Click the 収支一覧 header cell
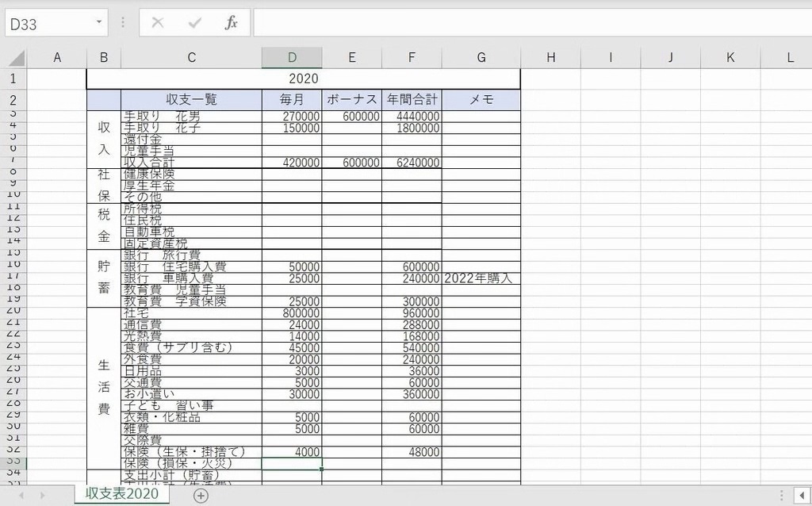 [191, 100]
